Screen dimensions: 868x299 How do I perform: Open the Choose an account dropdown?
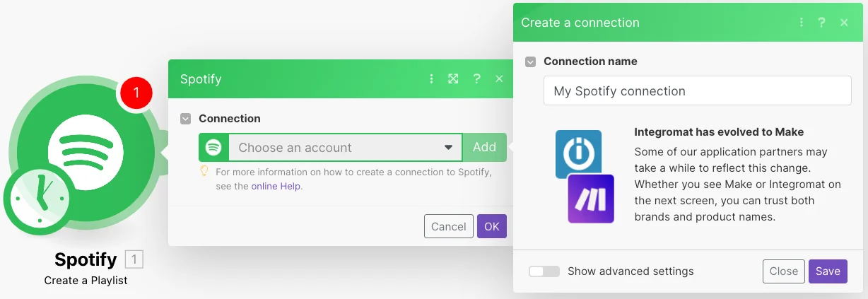(345, 148)
